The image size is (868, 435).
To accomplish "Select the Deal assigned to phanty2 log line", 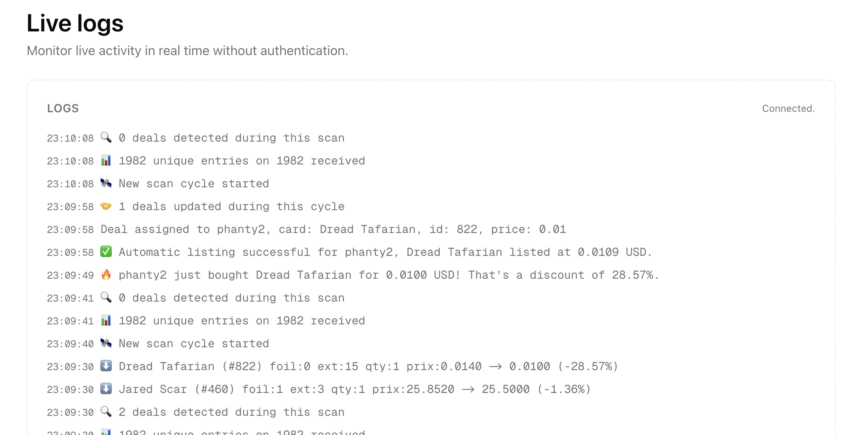I will [x=333, y=229].
